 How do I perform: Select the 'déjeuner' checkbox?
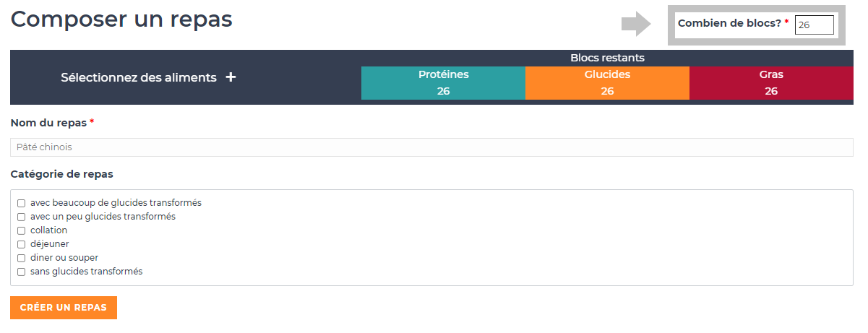(22, 244)
